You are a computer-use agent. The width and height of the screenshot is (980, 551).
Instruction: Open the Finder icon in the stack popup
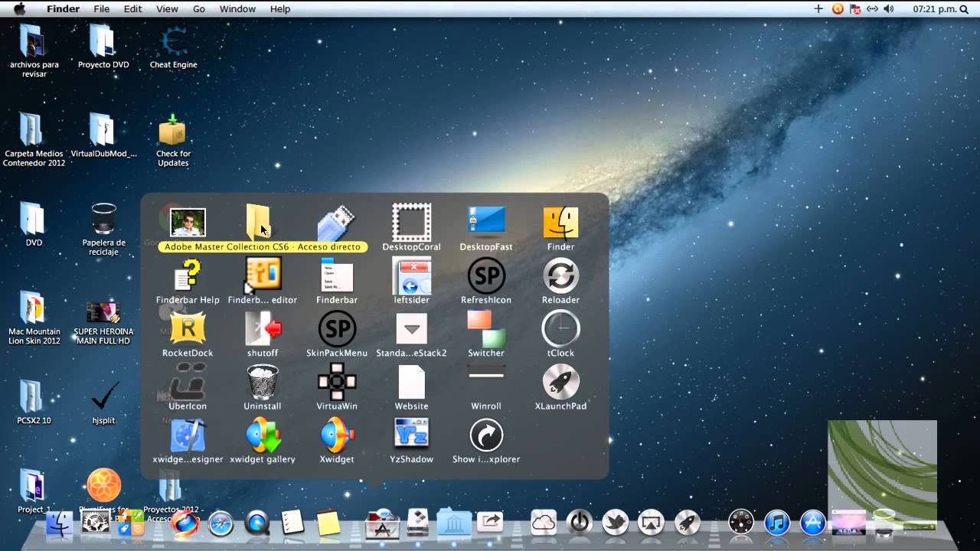pos(560,222)
